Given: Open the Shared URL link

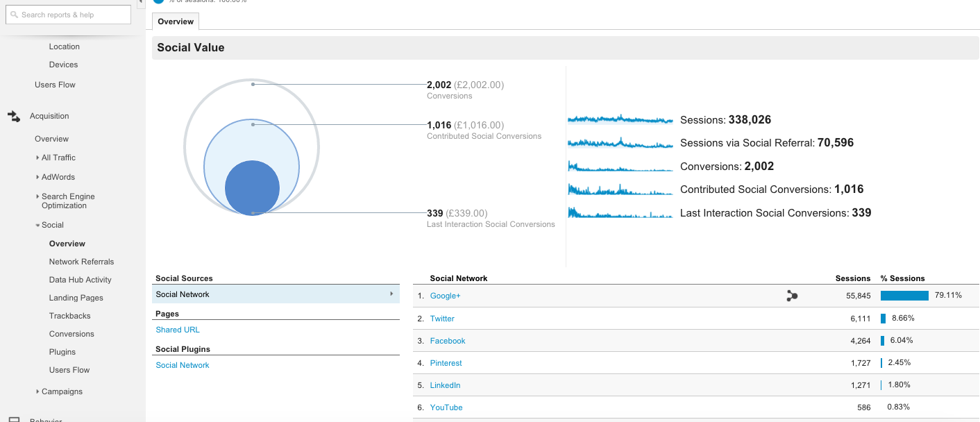Looking at the screenshot, I should click(x=178, y=330).
